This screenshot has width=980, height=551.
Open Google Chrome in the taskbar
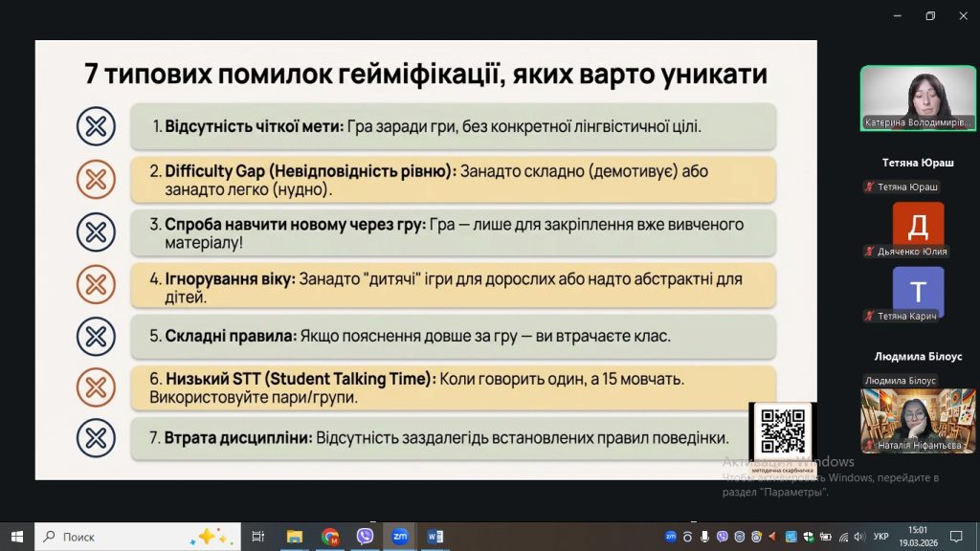(x=330, y=537)
